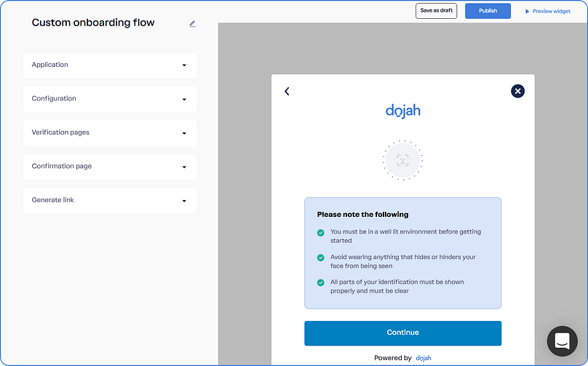Image resolution: width=588 pixels, height=366 pixels.
Task: Click the All parts of your identification text
Action: (x=397, y=287)
